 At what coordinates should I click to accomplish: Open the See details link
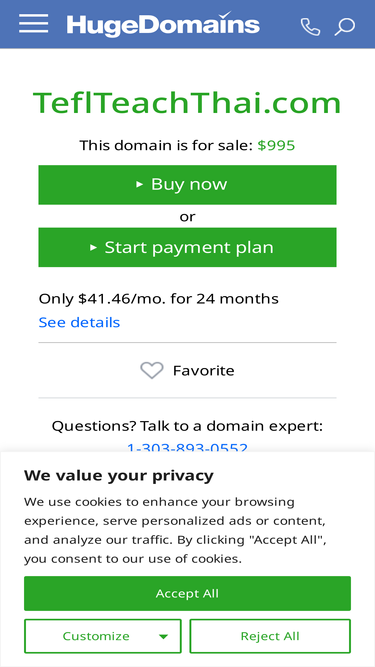pyautogui.click(x=80, y=322)
